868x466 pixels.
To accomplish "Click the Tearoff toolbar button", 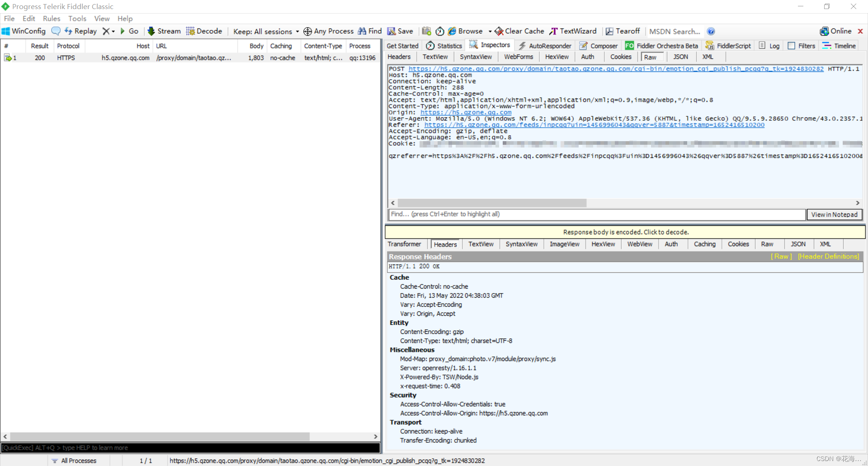I will click(623, 31).
